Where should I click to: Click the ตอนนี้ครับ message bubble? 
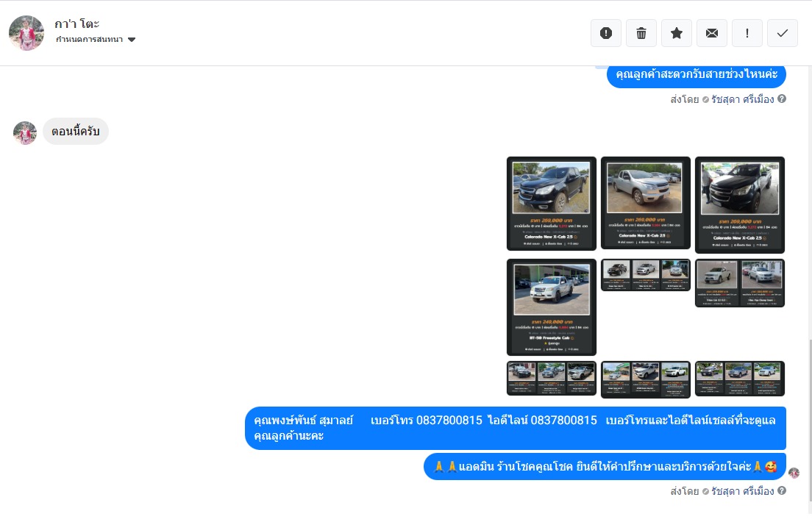coord(76,131)
